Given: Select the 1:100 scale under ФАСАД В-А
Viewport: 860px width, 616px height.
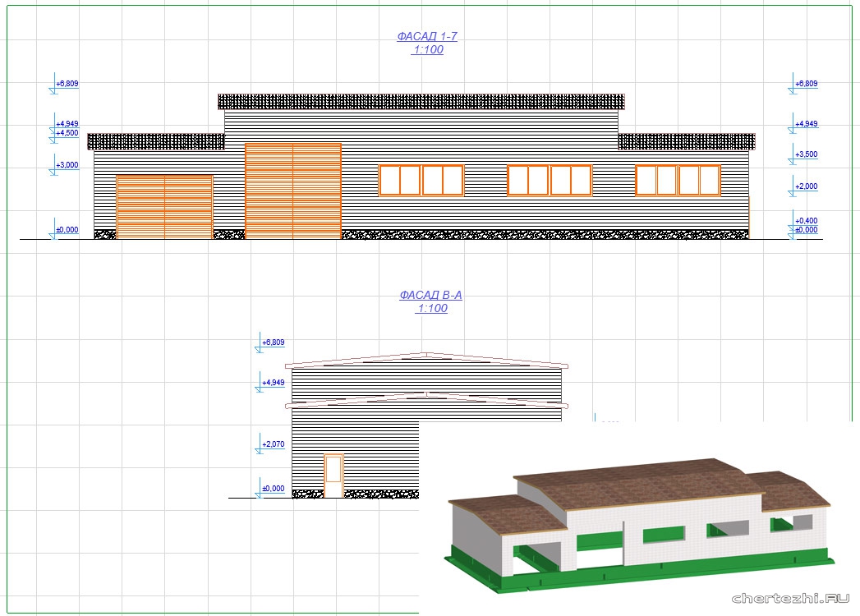Looking at the screenshot, I should click(431, 309).
